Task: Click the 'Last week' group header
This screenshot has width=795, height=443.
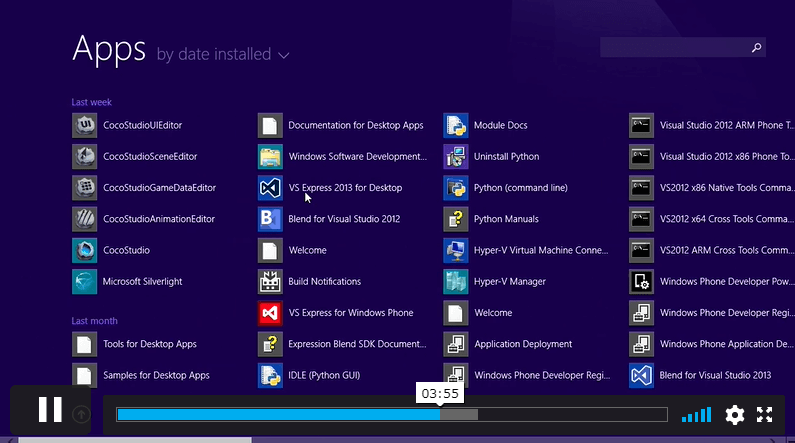Action: (x=91, y=102)
